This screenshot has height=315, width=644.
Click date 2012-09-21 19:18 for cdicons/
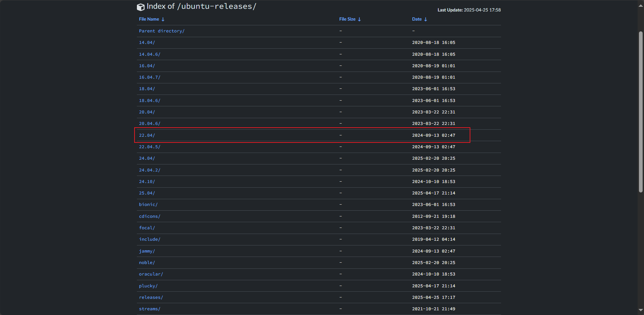tap(434, 216)
